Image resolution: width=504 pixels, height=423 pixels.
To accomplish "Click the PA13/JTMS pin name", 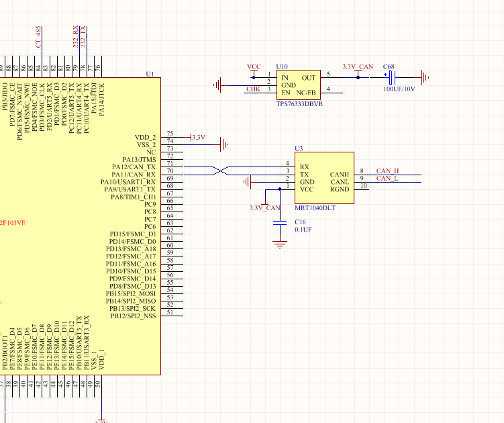I will click(x=139, y=160).
